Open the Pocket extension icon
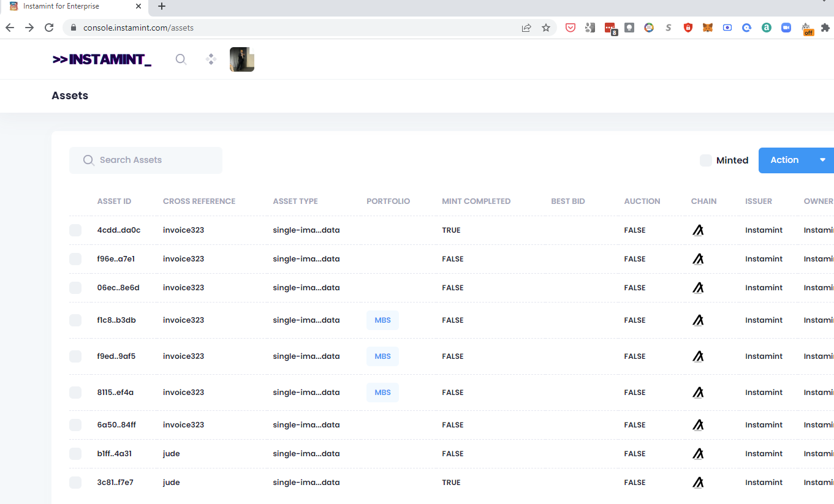The width and height of the screenshot is (834, 504). pyautogui.click(x=571, y=28)
